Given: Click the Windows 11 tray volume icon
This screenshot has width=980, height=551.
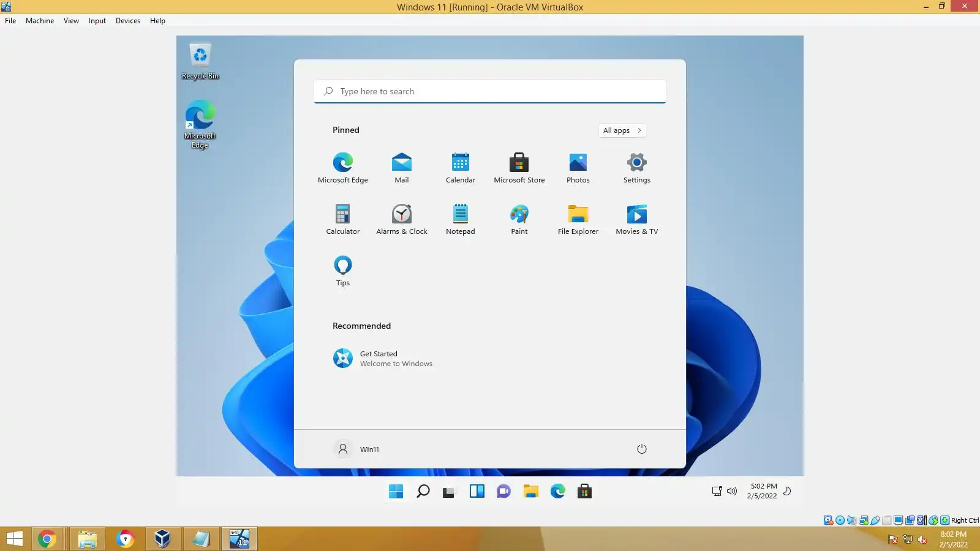Looking at the screenshot, I should point(732,491).
